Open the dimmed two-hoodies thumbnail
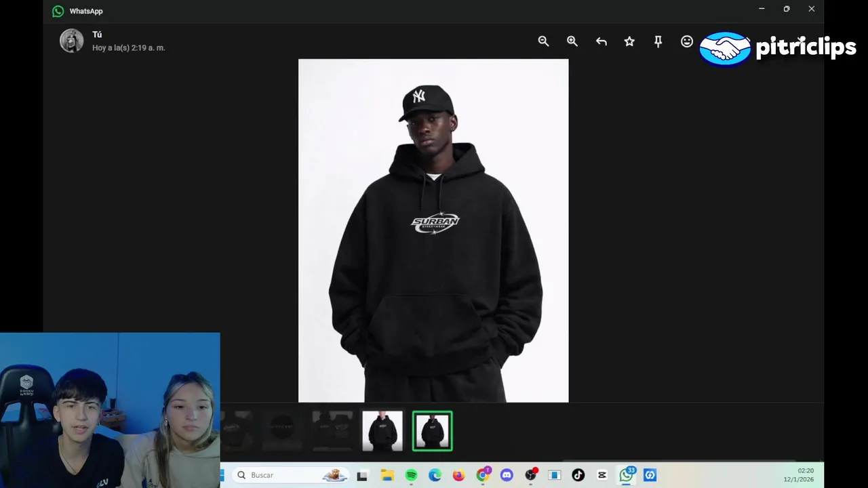 332,430
